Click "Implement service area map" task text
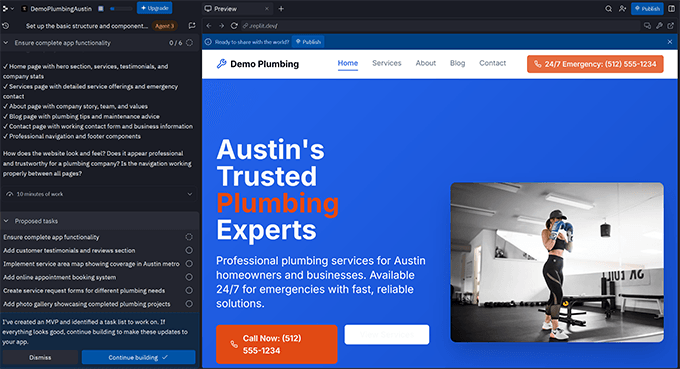 coord(91,264)
